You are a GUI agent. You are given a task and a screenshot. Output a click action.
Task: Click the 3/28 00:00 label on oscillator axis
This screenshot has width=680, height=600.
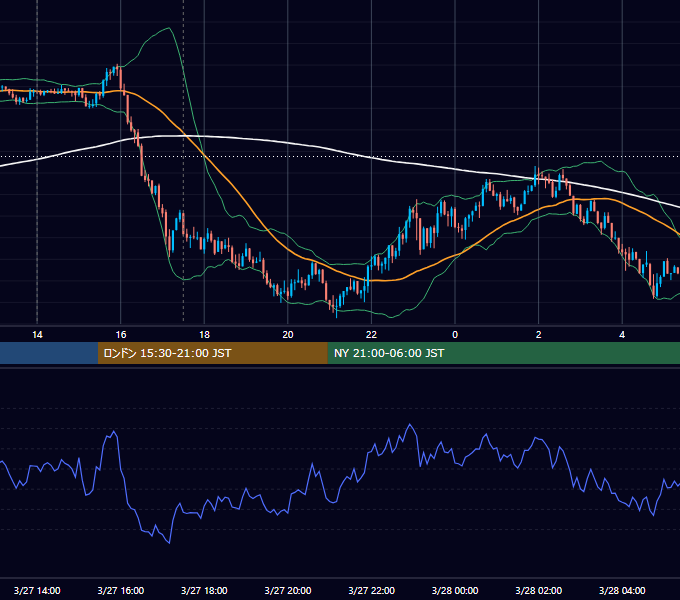(455, 590)
